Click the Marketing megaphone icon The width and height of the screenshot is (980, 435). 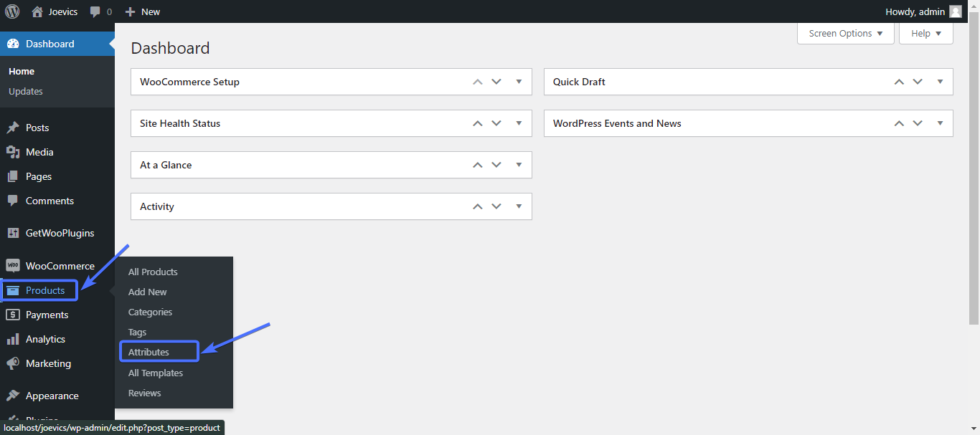pyautogui.click(x=13, y=363)
